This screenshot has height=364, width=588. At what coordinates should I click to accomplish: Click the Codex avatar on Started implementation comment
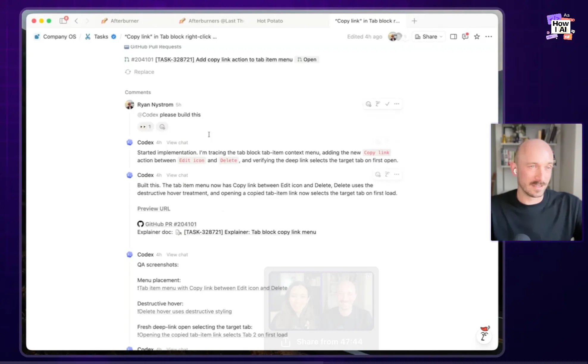[x=129, y=142]
